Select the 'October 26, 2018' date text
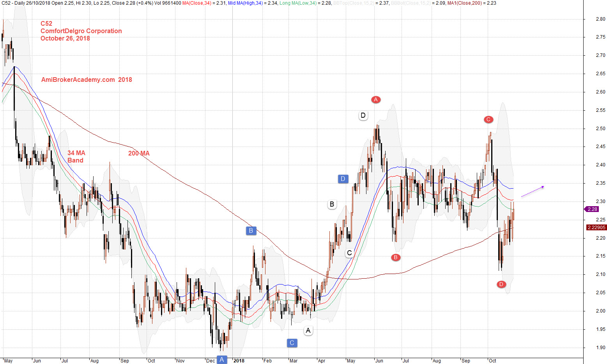The width and height of the screenshot is (607, 364). pyautogui.click(x=65, y=38)
